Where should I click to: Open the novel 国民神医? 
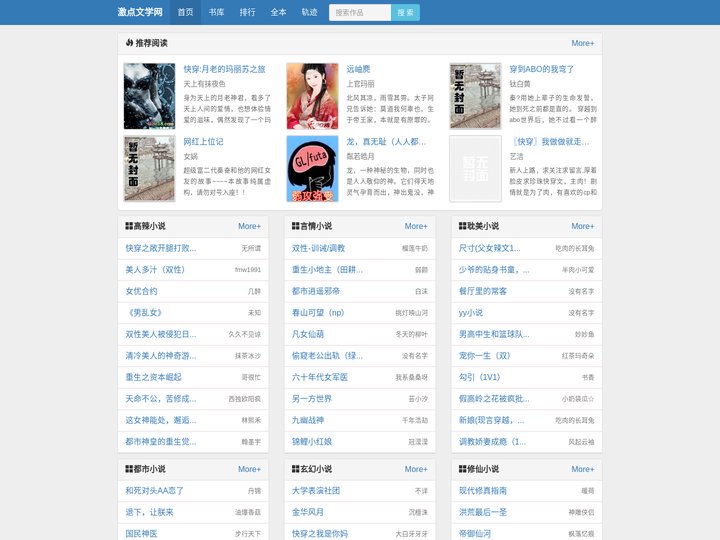(x=141, y=534)
